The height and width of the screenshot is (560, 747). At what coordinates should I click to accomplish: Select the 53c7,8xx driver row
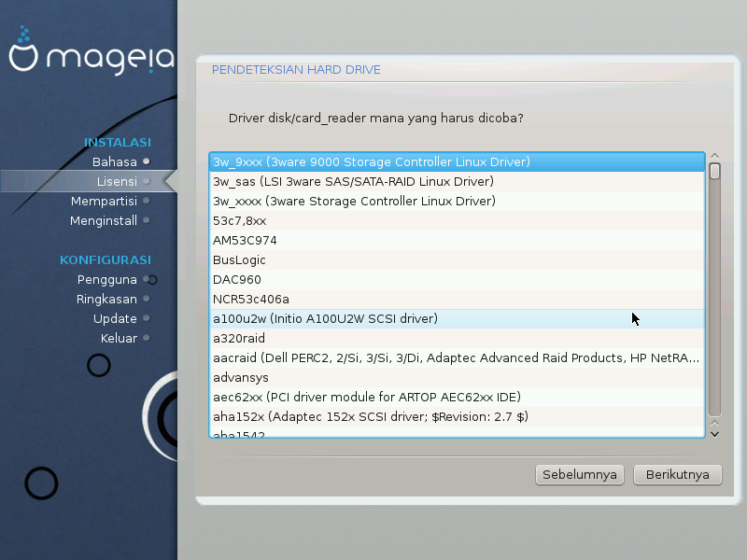pyautogui.click(x=457, y=220)
